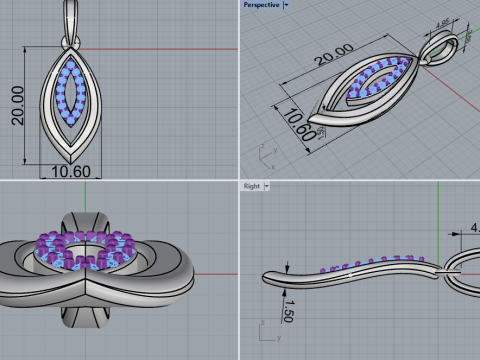Viewport: 480px width, 360px height.
Task: Select the 10.60 dimension in Perspective viewport
Action: [300, 125]
